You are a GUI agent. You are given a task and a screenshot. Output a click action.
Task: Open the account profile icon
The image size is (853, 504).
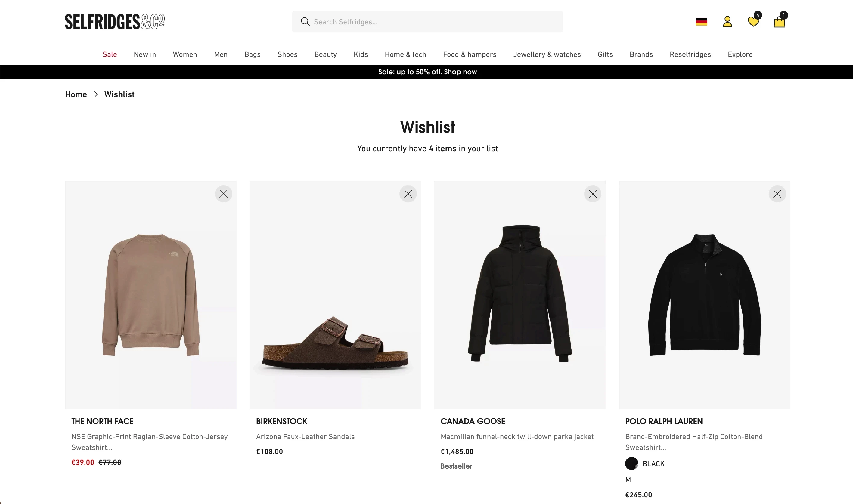click(x=727, y=22)
